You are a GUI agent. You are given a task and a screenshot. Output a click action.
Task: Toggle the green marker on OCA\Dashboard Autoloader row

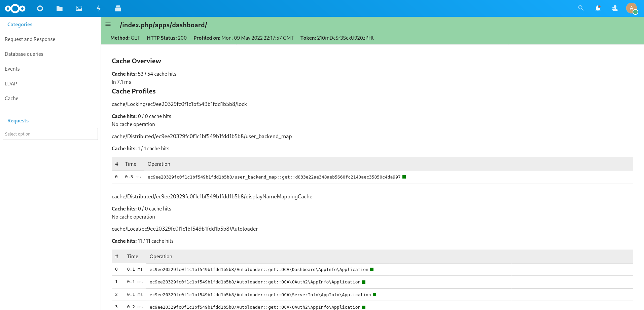point(371,269)
